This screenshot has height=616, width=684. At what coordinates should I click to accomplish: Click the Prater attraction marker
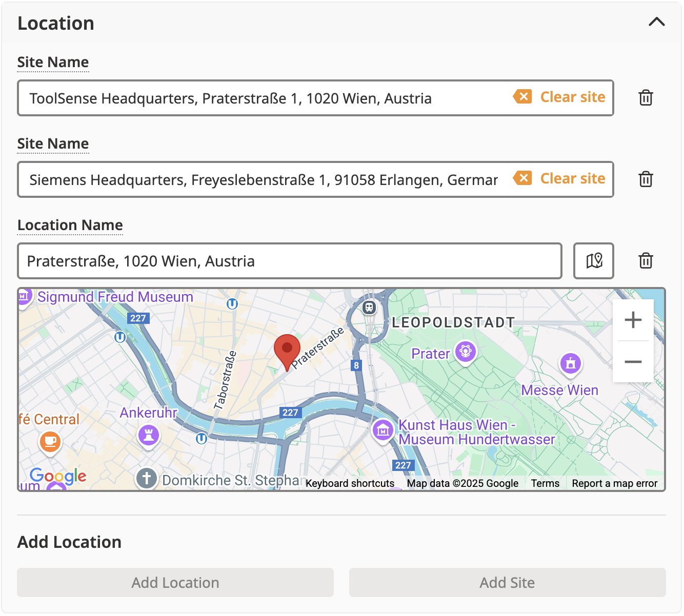(x=466, y=352)
